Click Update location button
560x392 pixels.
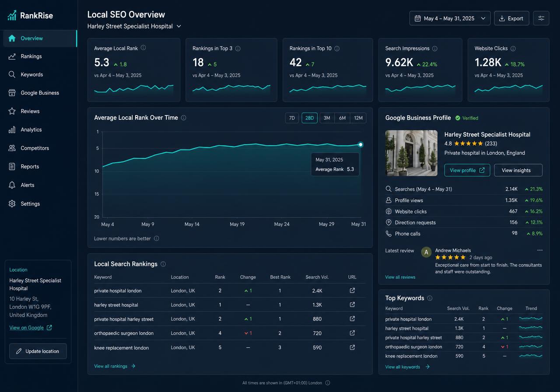point(38,351)
